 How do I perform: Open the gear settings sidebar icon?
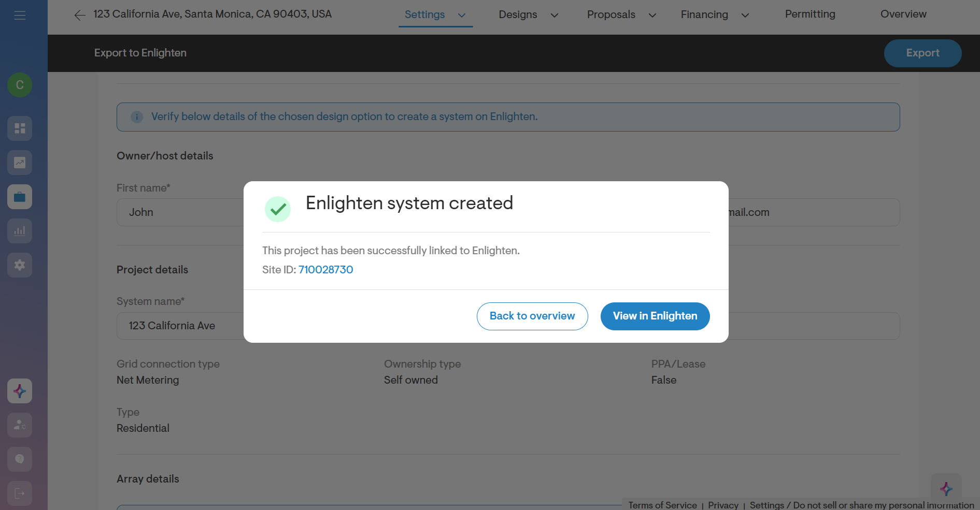20,265
